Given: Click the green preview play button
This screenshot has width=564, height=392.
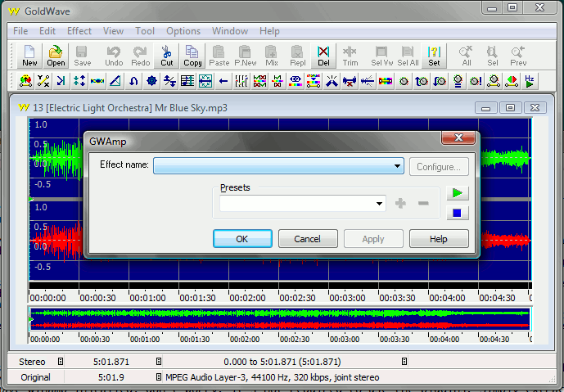Looking at the screenshot, I should 458,193.
